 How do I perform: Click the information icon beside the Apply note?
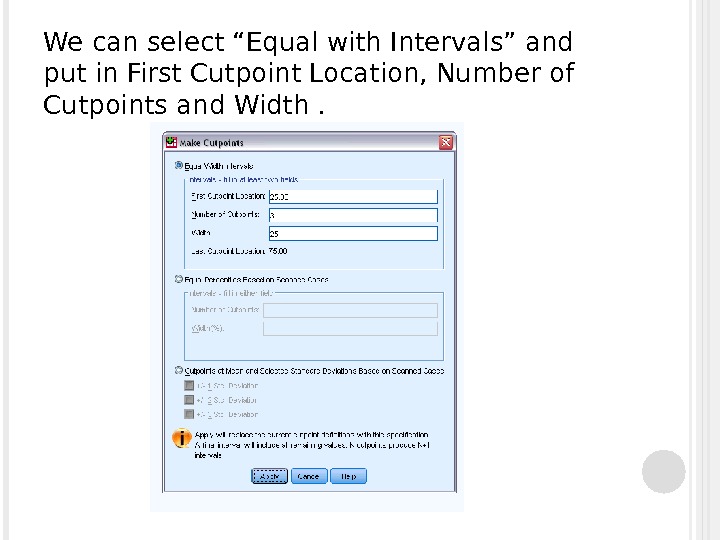coord(181,438)
